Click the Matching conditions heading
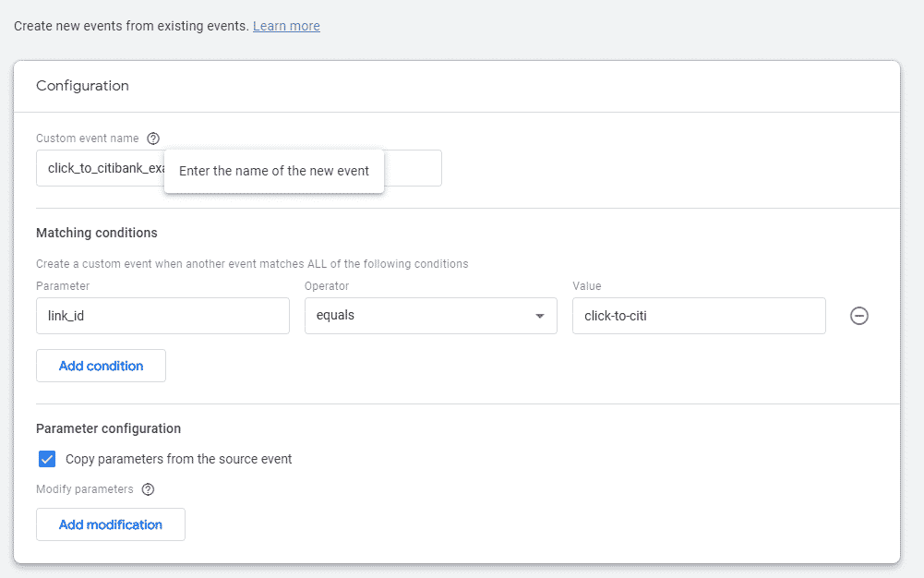The height and width of the screenshot is (578, 924). 96,233
